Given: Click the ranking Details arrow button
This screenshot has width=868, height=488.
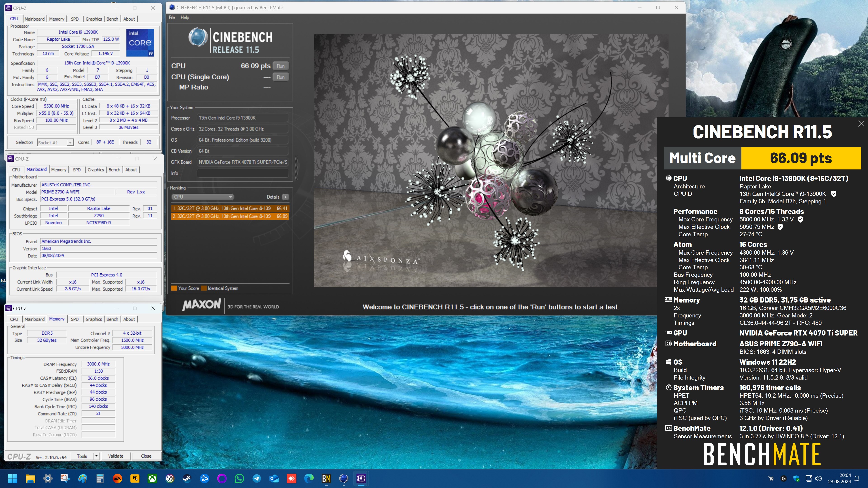Looking at the screenshot, I should 285,197.
